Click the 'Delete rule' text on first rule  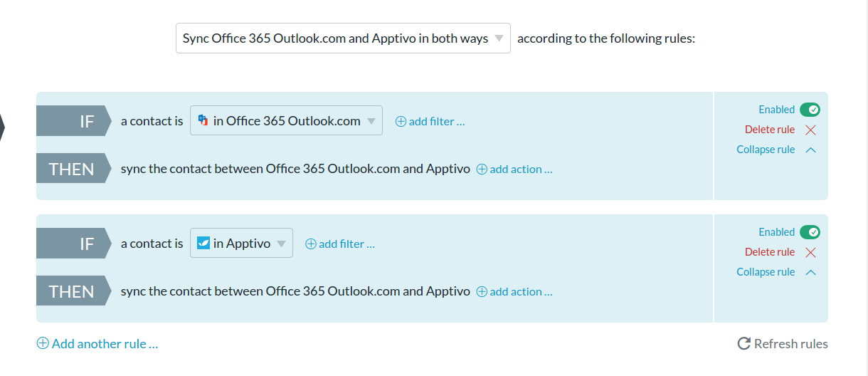point(770,130)
